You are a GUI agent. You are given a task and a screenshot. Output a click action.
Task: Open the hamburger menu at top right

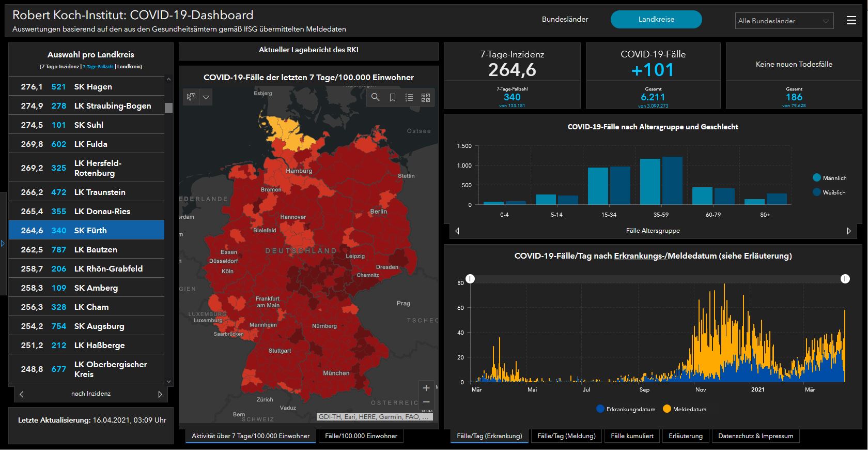851,20
